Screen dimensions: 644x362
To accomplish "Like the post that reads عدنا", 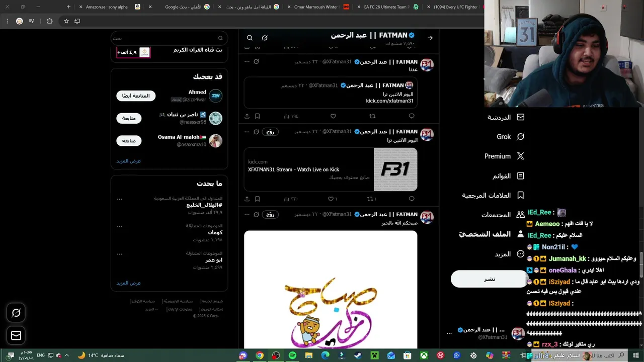I will click(333, 116).
